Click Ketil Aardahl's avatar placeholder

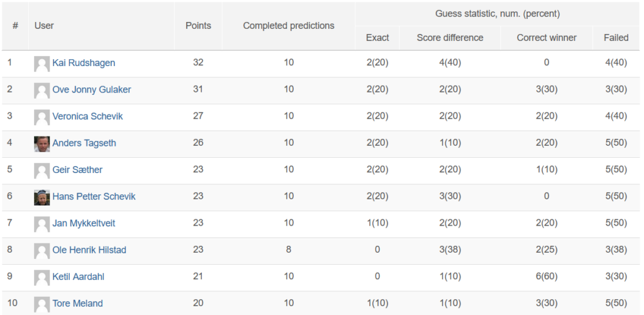click(42, 278)
